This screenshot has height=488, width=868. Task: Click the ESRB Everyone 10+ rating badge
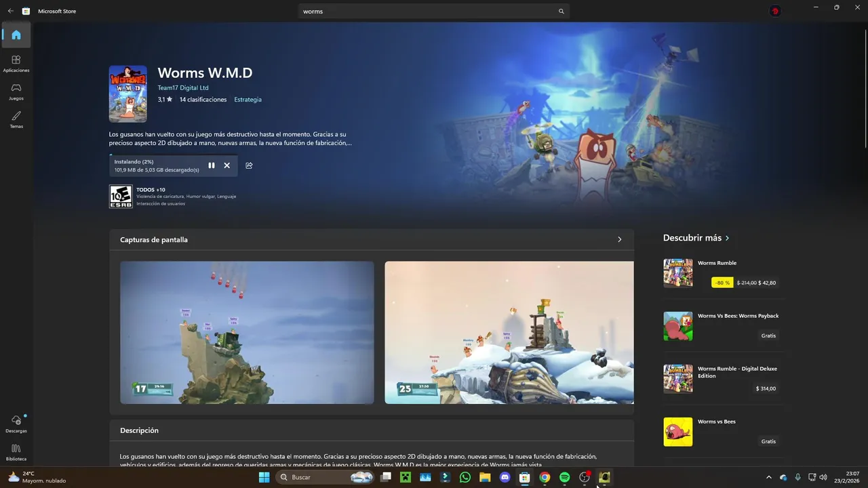coord(121,197)
